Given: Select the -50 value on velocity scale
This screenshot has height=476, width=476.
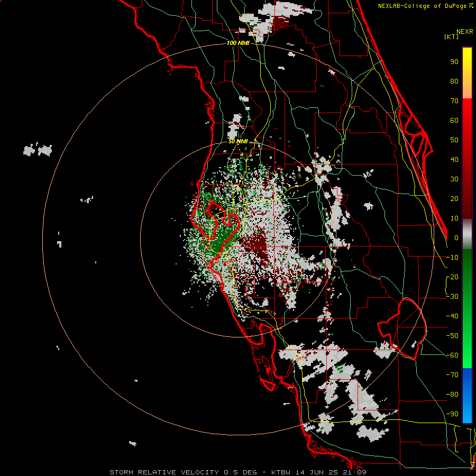Looking at the screenshot, I should coord(452,336).
